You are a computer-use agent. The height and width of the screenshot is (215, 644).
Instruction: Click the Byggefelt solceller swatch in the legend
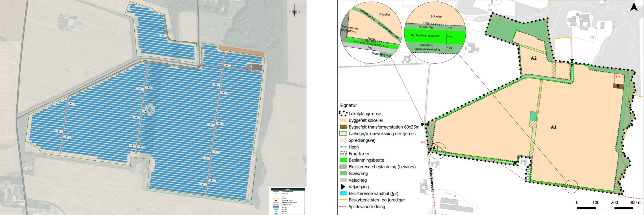(x=343, y=120)
